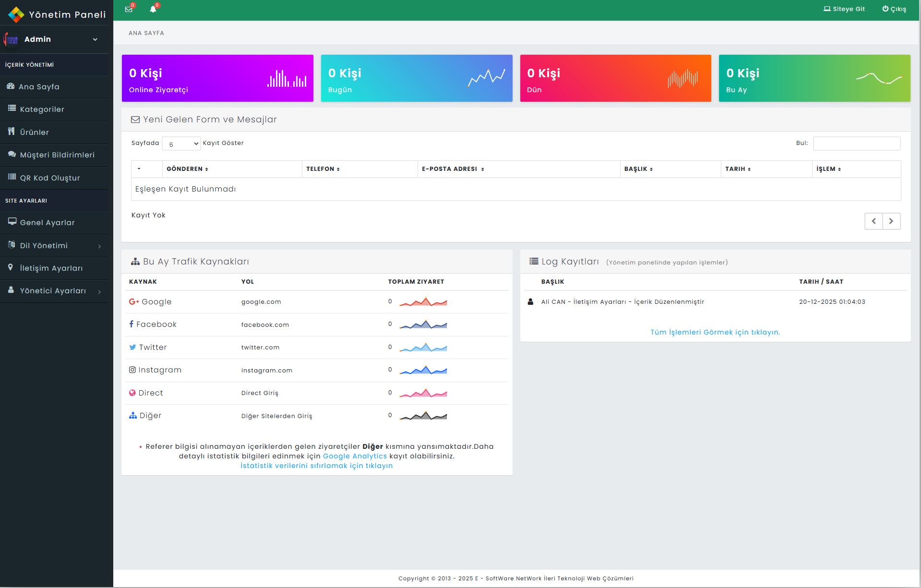Click the QR Kod Oluştur barcode icon
The image size is (921, 588).
[12, 177]
